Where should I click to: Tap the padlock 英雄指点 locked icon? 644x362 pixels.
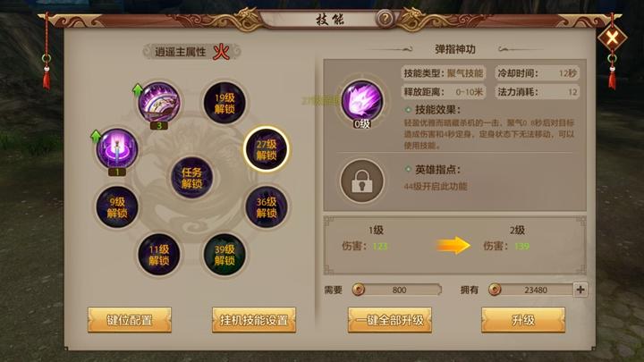click(x=362, y=181)
